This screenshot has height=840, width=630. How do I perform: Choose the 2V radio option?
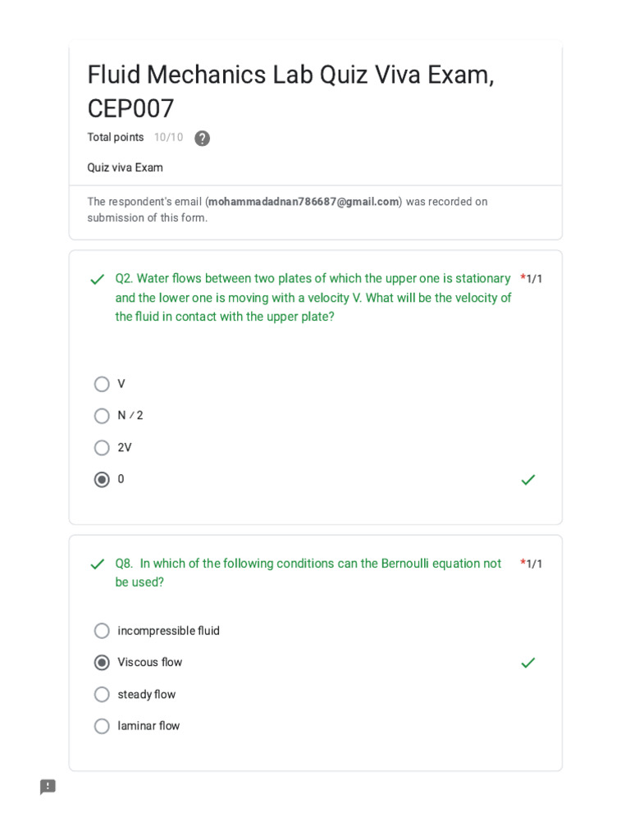click(102, 447)
